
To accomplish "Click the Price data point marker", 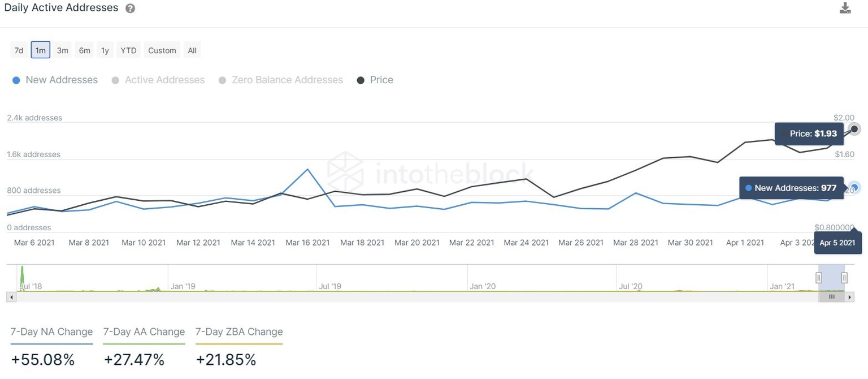I will [854, 130].
